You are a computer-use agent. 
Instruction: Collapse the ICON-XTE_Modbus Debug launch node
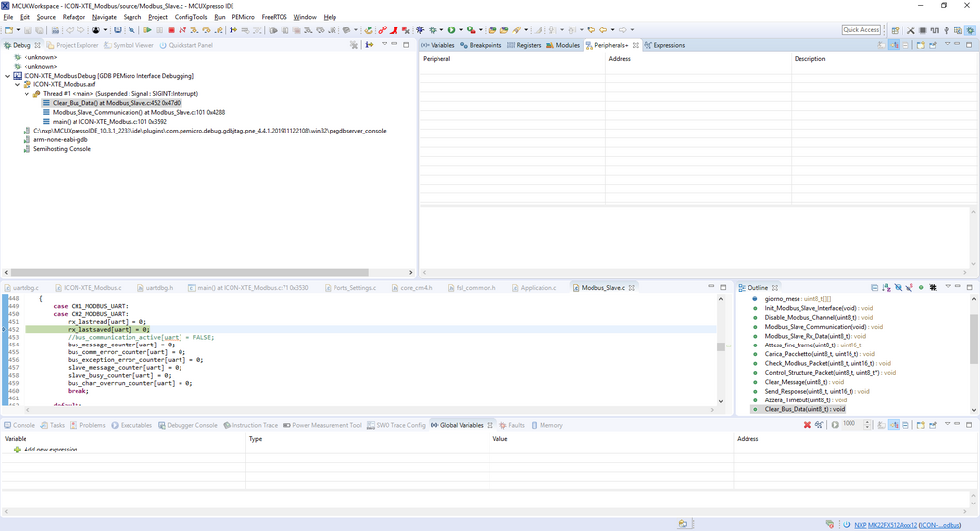(x=8, y=75)
